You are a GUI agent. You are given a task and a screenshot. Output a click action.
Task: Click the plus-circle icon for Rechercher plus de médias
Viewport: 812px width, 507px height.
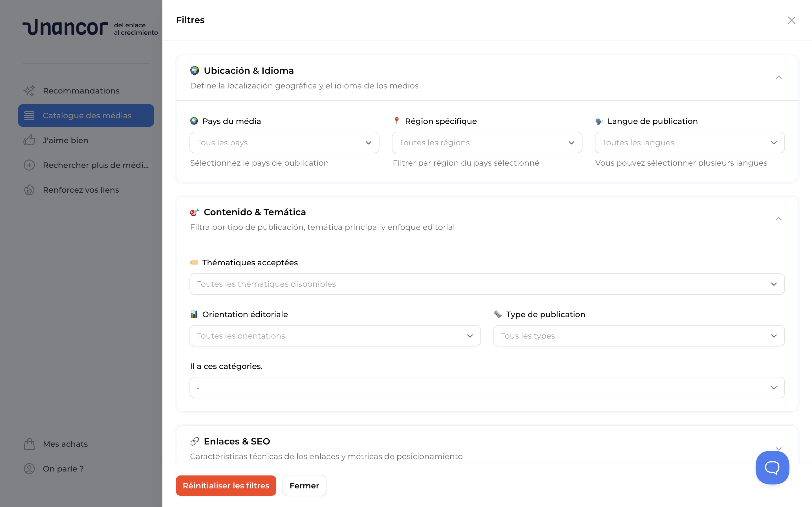(x=29, y=165)
